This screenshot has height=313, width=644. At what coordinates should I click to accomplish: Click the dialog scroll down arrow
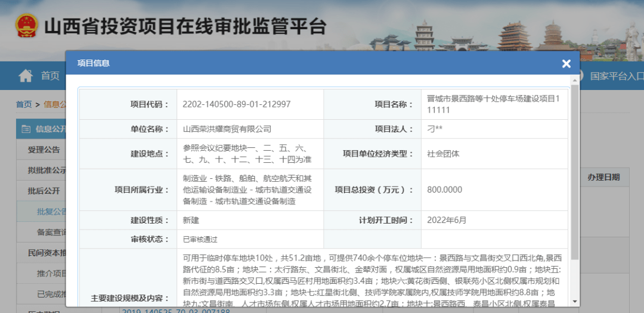pyautogui.click(x=575, y=301)
